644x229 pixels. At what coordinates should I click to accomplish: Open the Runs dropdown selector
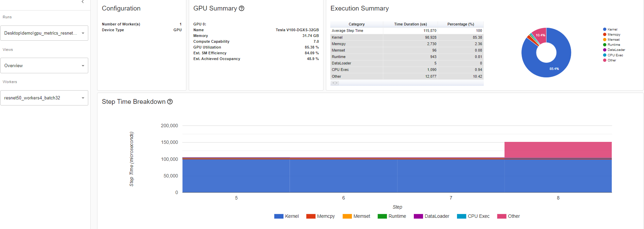[x=44, y=33]
